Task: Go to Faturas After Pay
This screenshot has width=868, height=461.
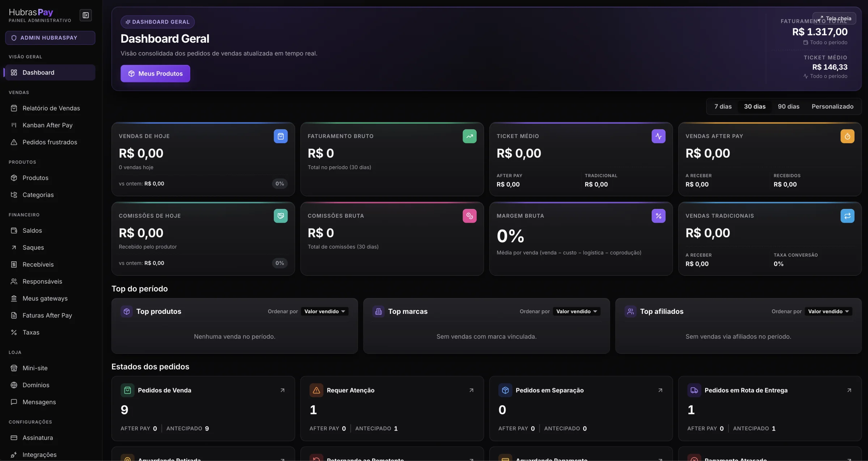Action: coord(50,315)
